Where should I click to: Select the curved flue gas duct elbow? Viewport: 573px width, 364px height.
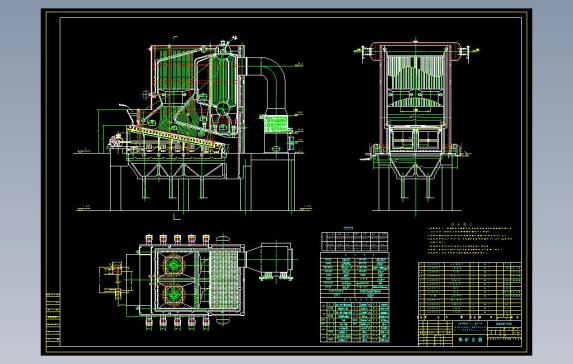267,83
